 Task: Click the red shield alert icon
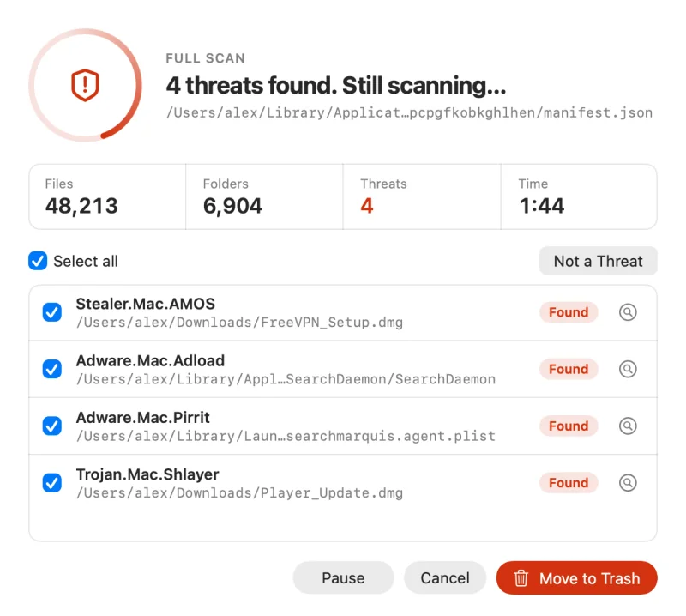tap(85, 85)
